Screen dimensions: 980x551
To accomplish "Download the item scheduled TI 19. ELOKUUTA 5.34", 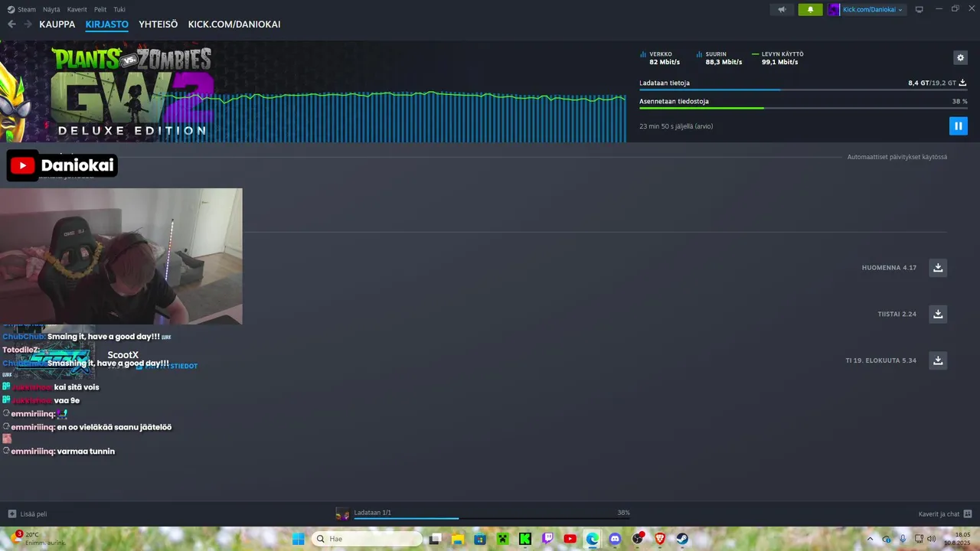I will (938, 360).
